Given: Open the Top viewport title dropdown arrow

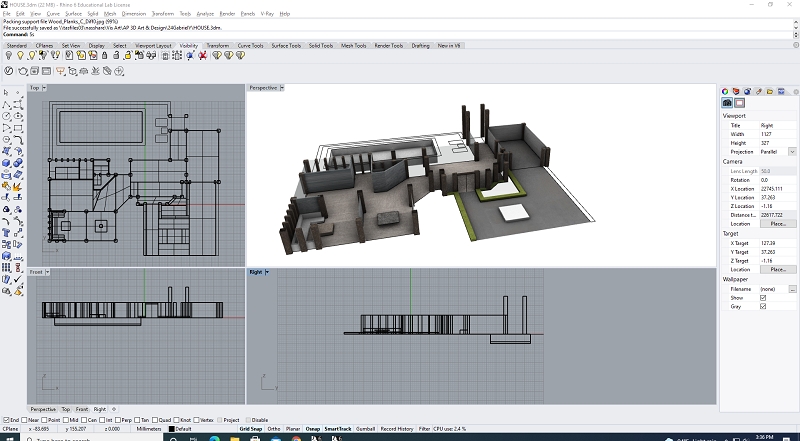Looking at the screenshot, I should coord(44,88).
